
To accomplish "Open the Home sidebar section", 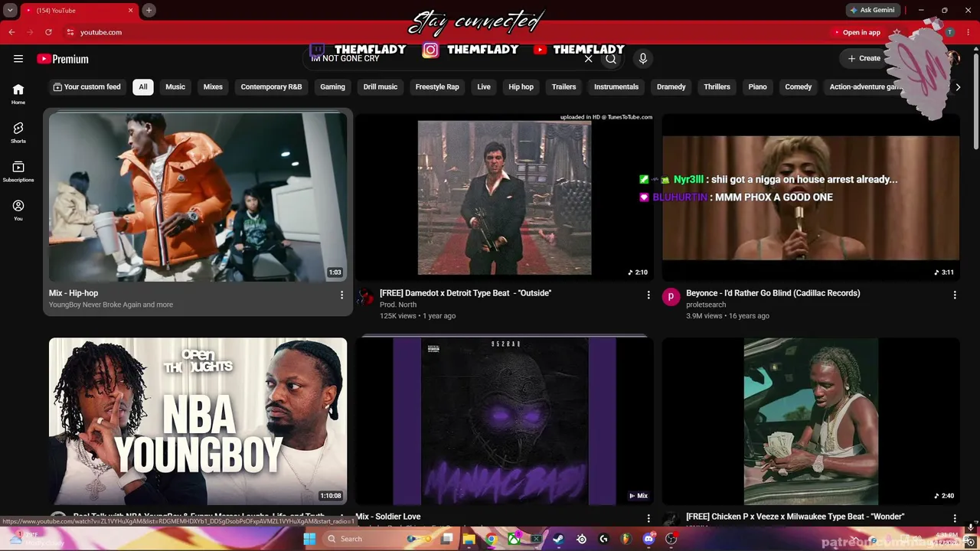I will 18,94.
